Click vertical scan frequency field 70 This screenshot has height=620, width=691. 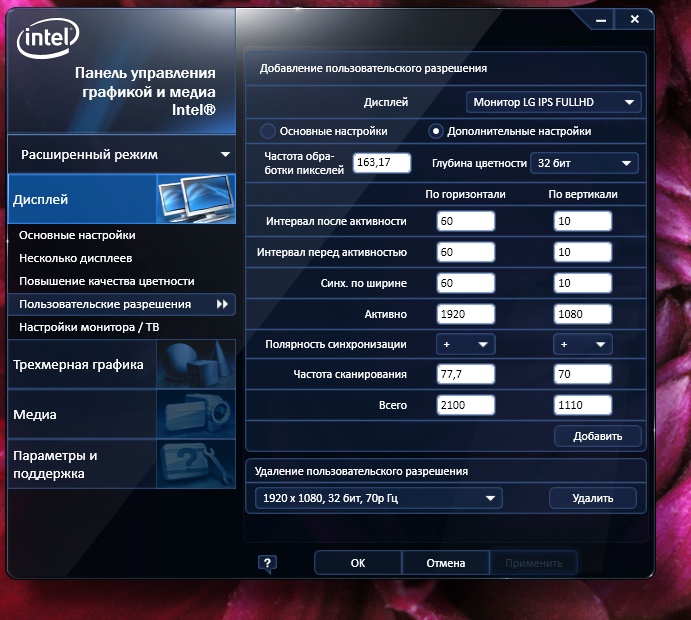tap(583, 374)
